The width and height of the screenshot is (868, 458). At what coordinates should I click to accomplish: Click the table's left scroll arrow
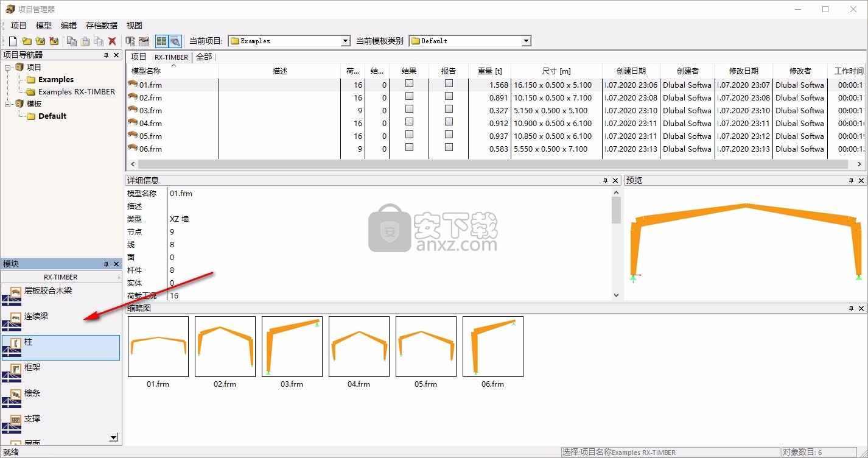point(131,164)
